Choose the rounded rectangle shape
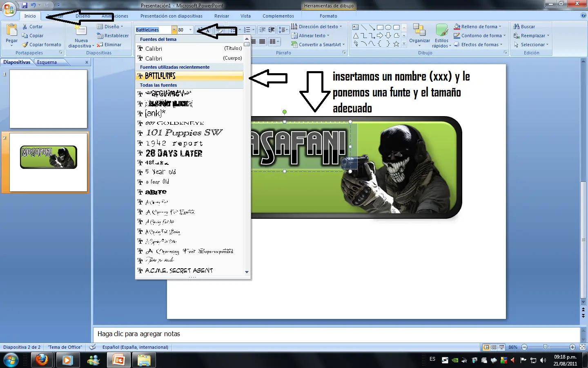Viewport: 588px width, 368px height. pos(396,27)
